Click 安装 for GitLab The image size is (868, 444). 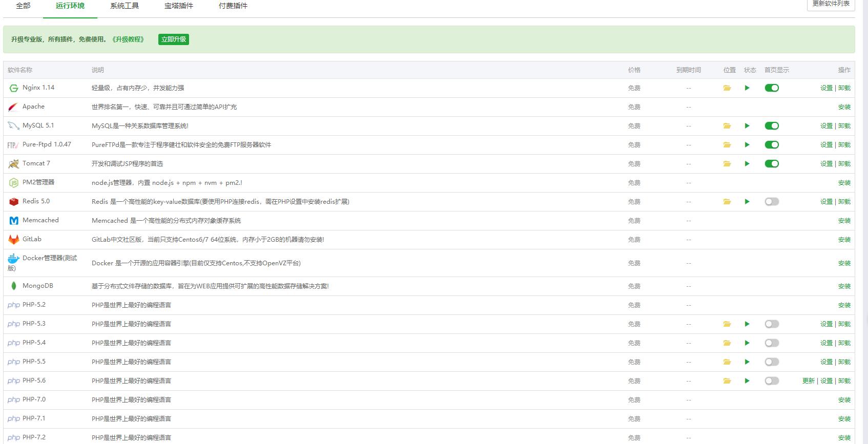click(x=844, y=240)
